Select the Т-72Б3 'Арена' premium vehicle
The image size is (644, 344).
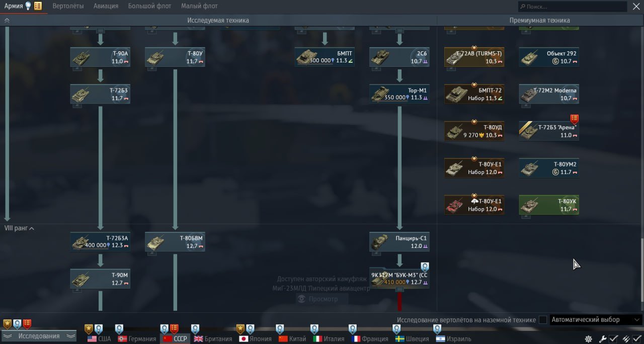(548, 131)
